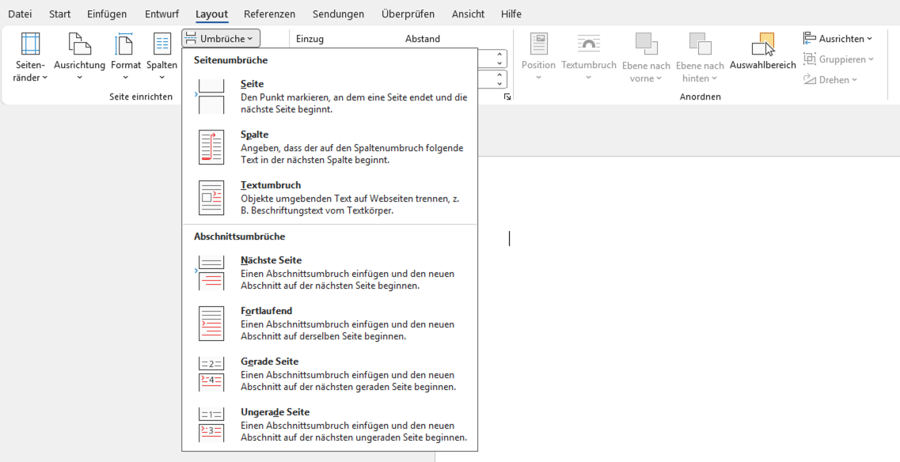Click the Spalten columns icon

162,44
